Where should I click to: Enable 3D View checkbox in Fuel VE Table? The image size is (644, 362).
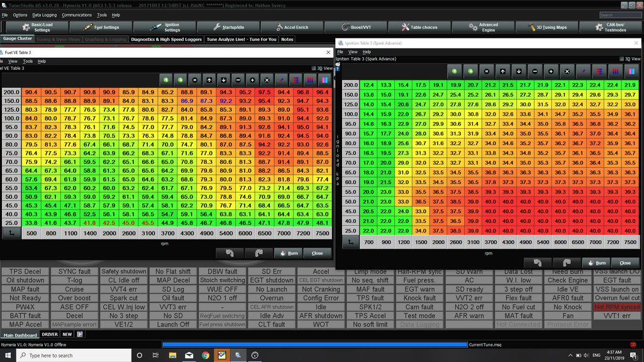pyautogui.click(x=314, y=69)
